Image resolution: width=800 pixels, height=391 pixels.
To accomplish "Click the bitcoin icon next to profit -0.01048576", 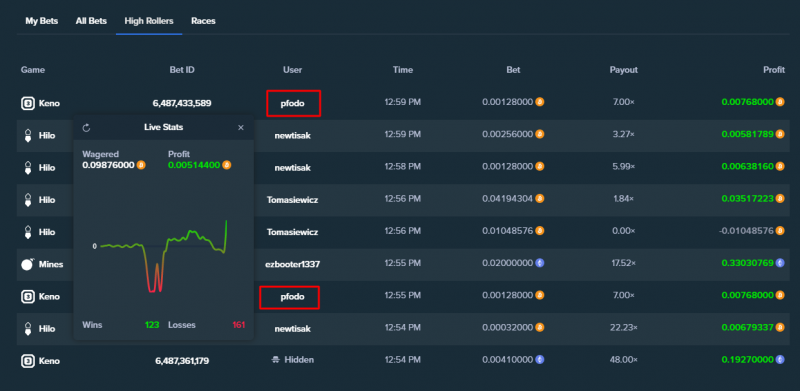I will click(x=780, y=231).
